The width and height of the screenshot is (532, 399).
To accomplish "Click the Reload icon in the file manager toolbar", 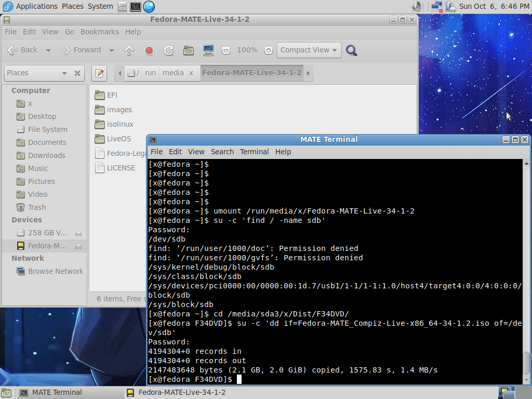I will tap(168, 50).
